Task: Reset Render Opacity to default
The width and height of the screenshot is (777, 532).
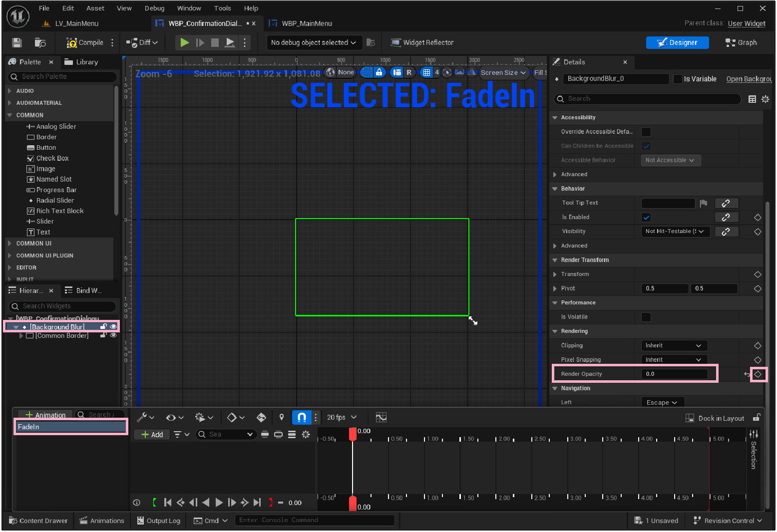Action: coord(747,374)
